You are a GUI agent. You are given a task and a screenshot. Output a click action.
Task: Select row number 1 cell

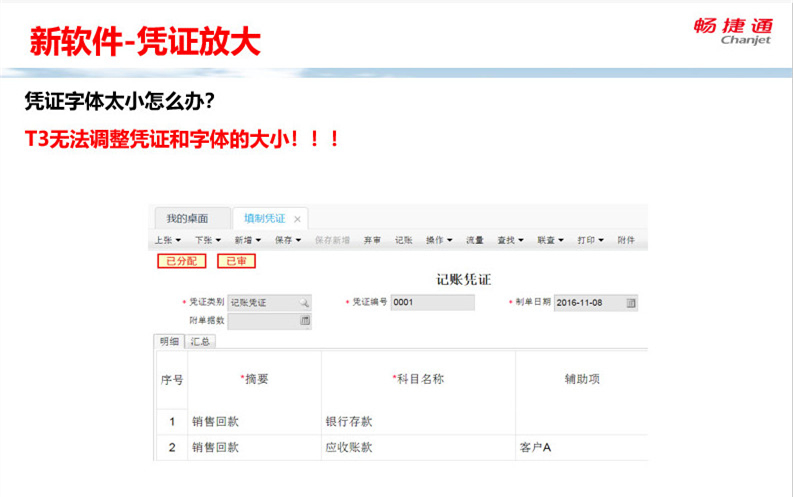(172, 422)
